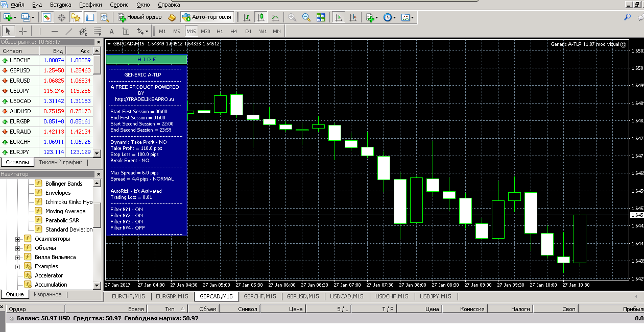Image resolution: width=644 pixels, height=332 pixels.
Task: Open the Profiles toolbar icon
Action: 25,17
